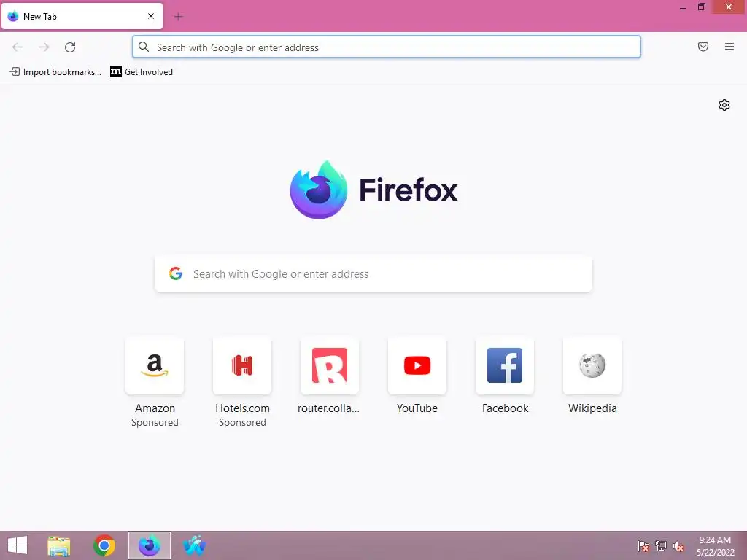Select the New Tab tab

point(82,16)
